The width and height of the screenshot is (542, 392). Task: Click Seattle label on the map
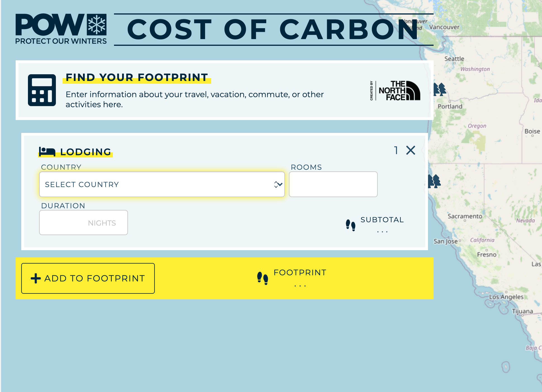point(454,59)
